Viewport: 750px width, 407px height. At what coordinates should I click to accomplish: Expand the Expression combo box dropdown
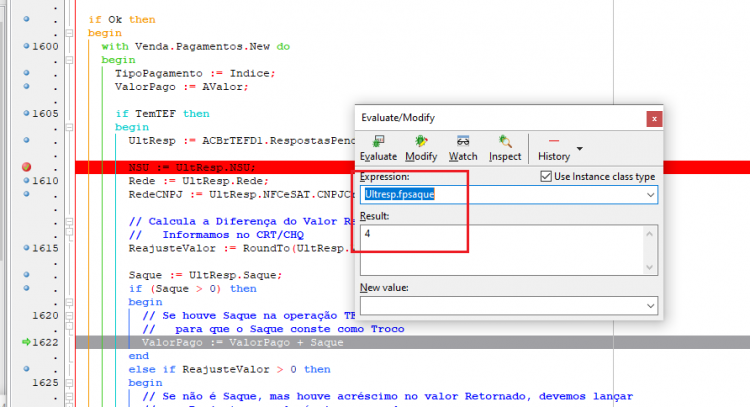tap(651, 195)
